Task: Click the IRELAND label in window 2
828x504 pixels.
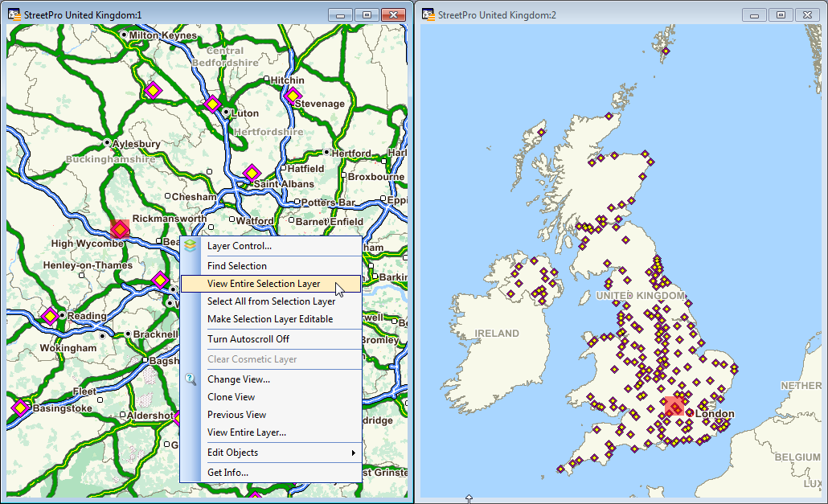Action: [497, 334]
